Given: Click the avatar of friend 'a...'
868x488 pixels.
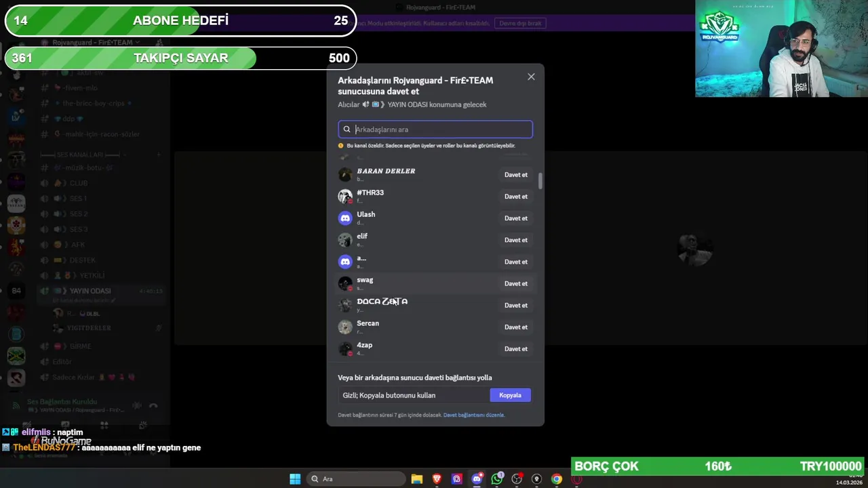Looking at the screenshot, I should point(345,262).
